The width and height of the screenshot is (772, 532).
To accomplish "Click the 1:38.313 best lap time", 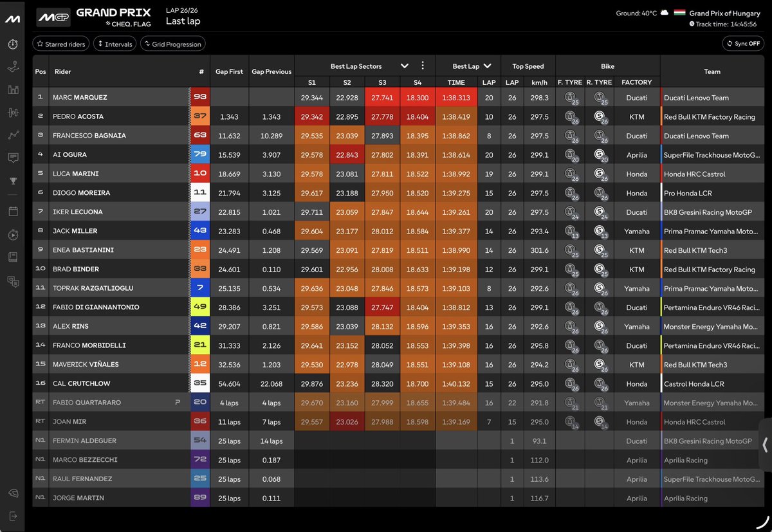I will [456, 98].
